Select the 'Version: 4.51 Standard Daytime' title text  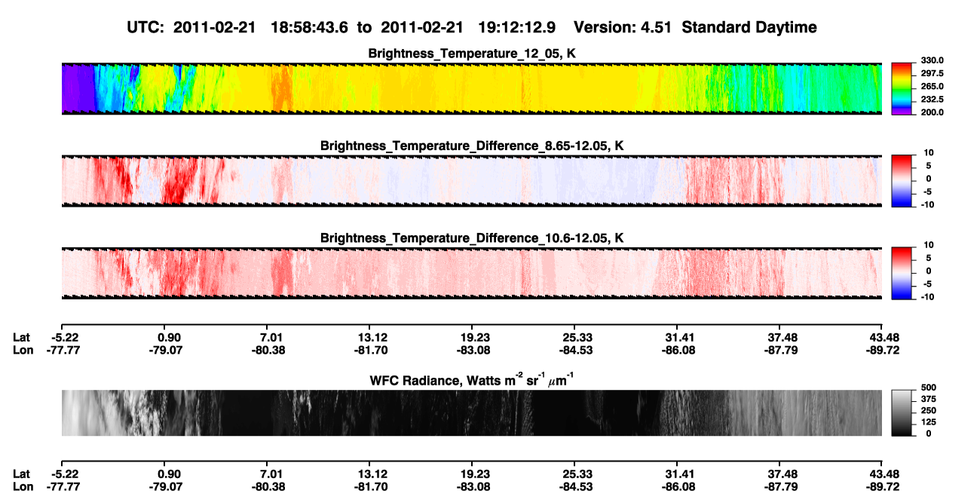[x=695, y=27]
